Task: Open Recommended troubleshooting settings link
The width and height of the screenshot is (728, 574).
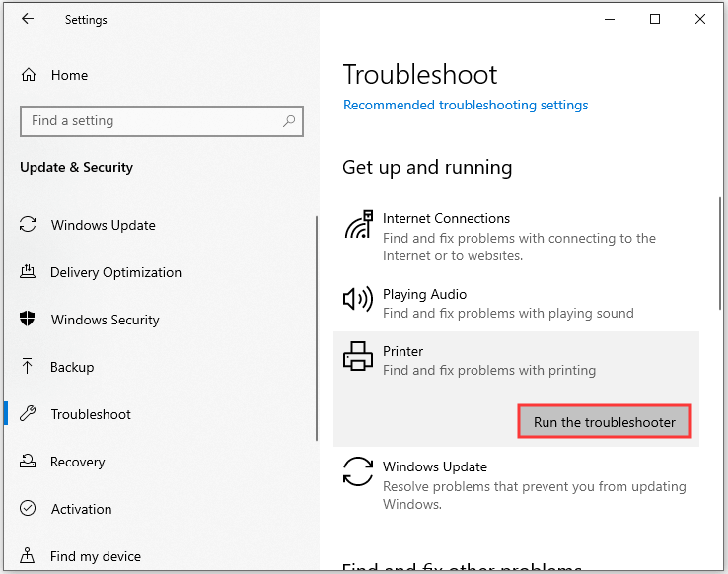Action: point(466,105)
